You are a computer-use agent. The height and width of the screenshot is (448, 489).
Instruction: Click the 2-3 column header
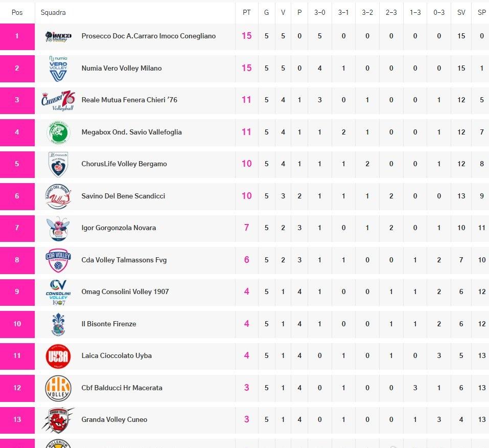click(x=391, y=12)
